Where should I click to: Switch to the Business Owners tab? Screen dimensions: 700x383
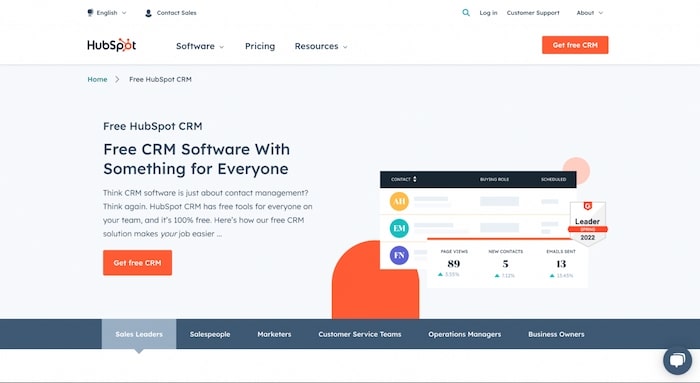pyautogui.click(x=556, y=334)
